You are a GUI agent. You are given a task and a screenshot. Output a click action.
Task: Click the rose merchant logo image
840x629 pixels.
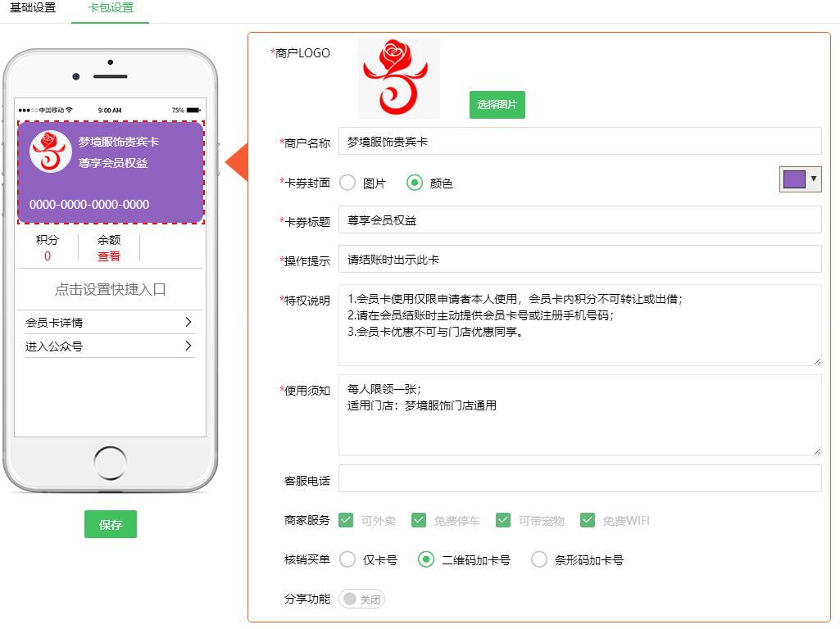point(398,77)
